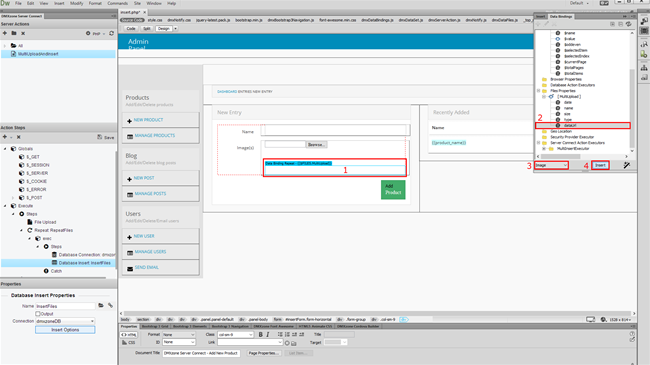Viewport: 650px width, 365px height.
Task: Click the link icon beside Name field
Action: [x=111, y=306]
